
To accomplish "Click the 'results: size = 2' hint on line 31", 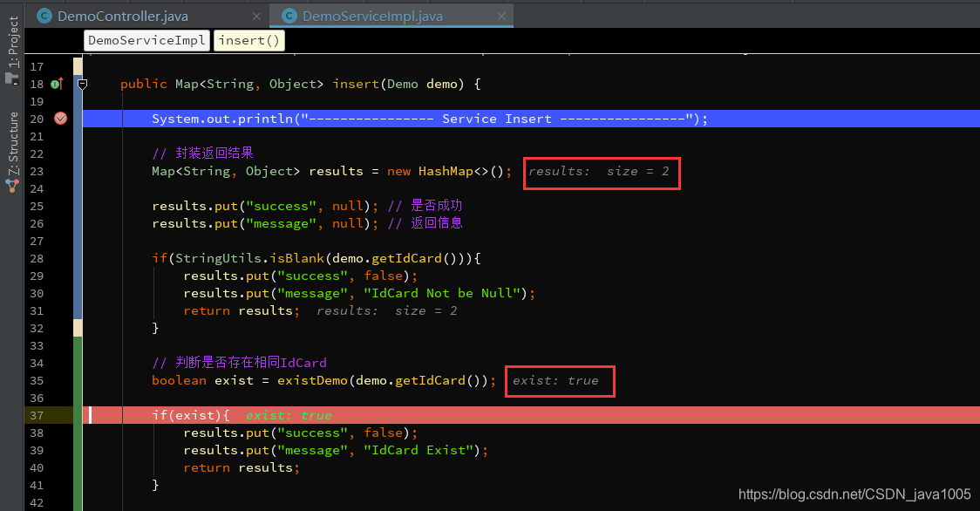I will pos(387,310).
